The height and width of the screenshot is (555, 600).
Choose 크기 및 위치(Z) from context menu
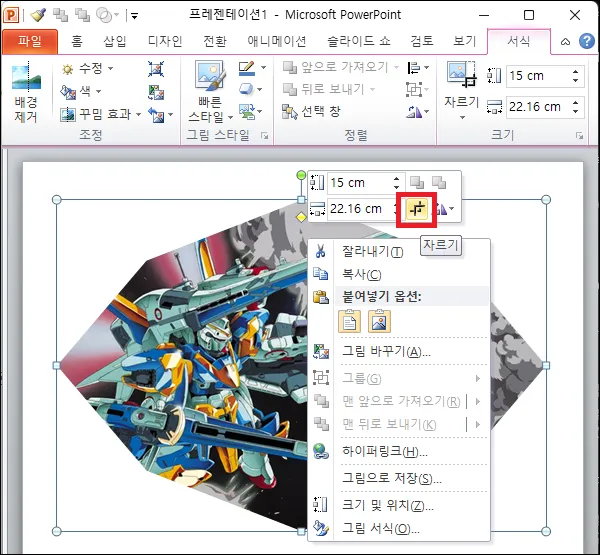coord(399,505)
